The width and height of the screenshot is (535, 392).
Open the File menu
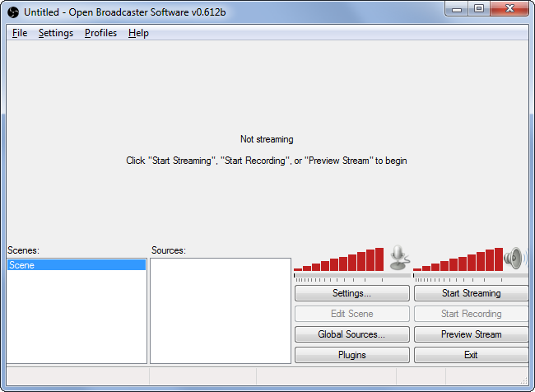[20, 33]
